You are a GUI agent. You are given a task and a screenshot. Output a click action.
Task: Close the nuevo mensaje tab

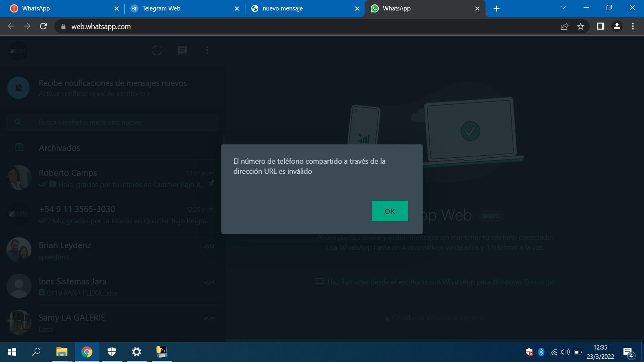357,8
